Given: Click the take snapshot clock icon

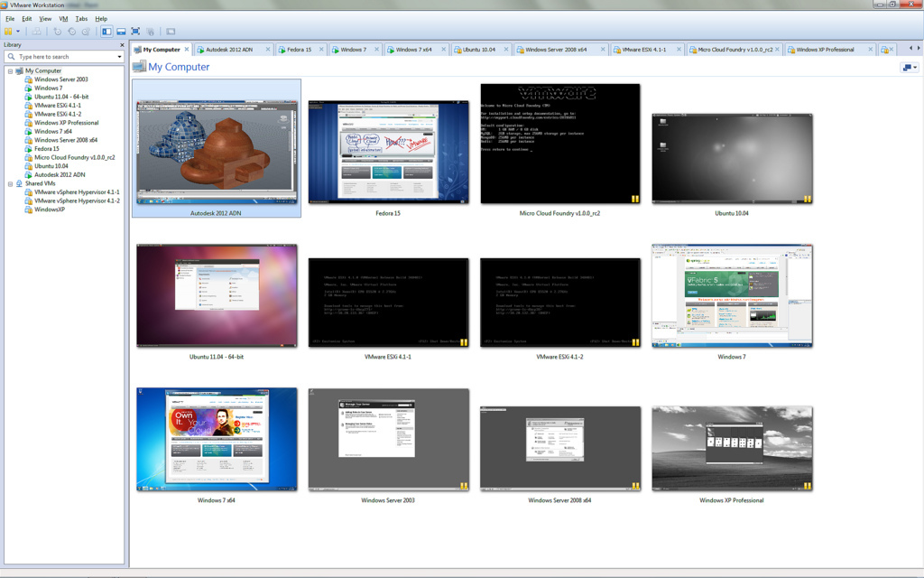Looking at the screenshot, I should pos(58,32).
